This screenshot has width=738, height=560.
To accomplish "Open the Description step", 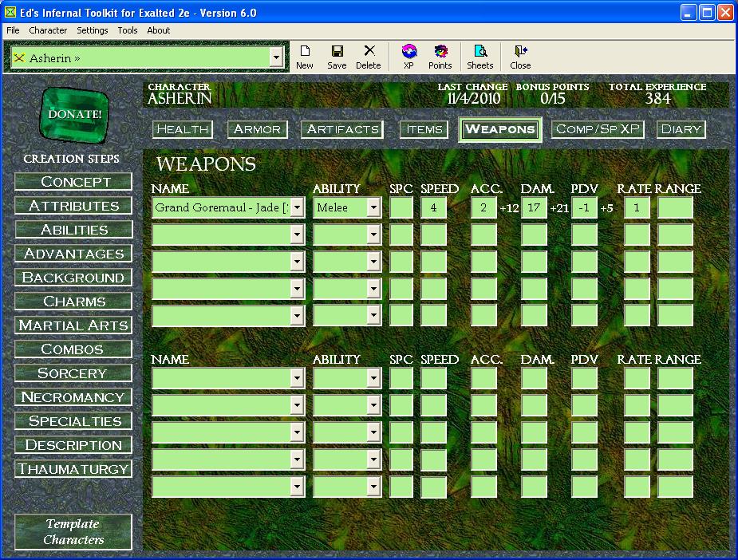I will click(x=73, y=445).
